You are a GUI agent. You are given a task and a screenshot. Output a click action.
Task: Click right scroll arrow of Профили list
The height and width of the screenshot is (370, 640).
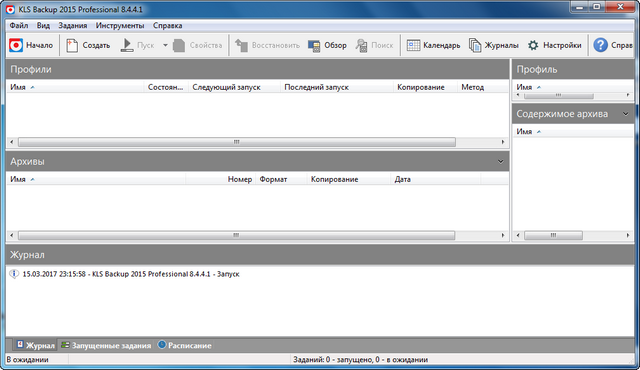pyautogui.click(x=503, y=142)
